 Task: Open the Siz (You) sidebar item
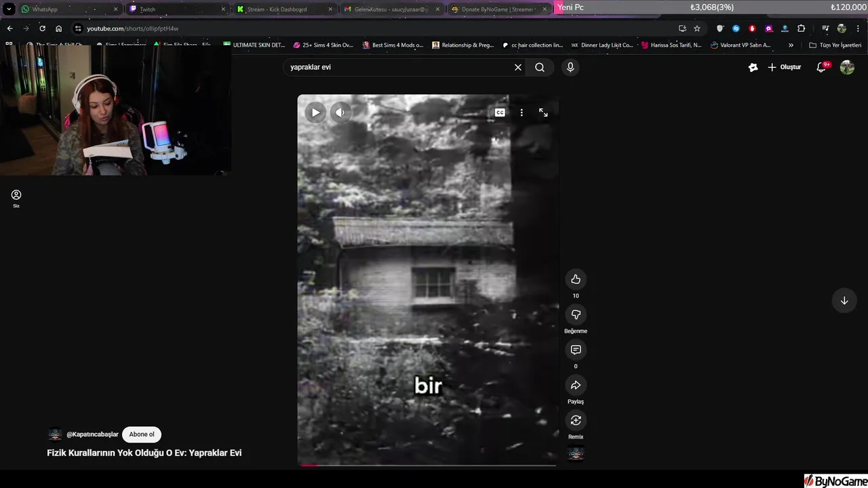tap(16, 198)
